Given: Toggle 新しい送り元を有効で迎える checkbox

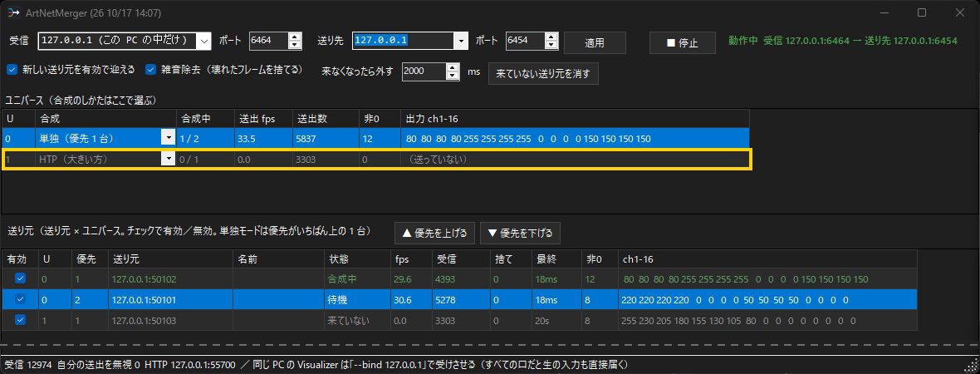Looking at the screenshot, I should click(12, 70).
